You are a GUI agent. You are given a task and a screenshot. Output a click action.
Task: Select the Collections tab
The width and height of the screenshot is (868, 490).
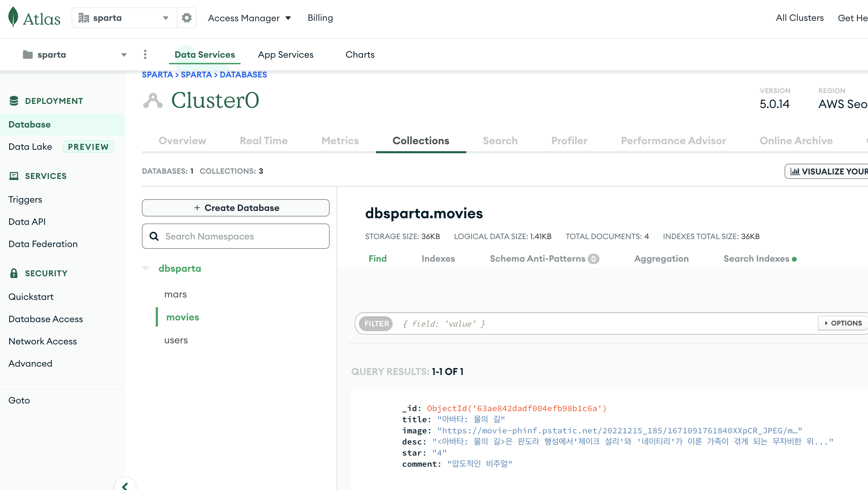(x=421, y=141)
